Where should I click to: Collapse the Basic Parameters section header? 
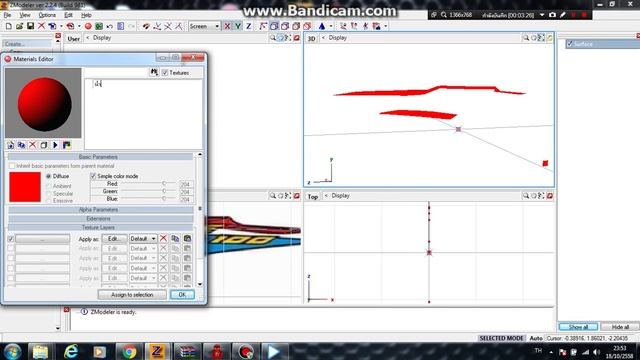pos(100,157)
